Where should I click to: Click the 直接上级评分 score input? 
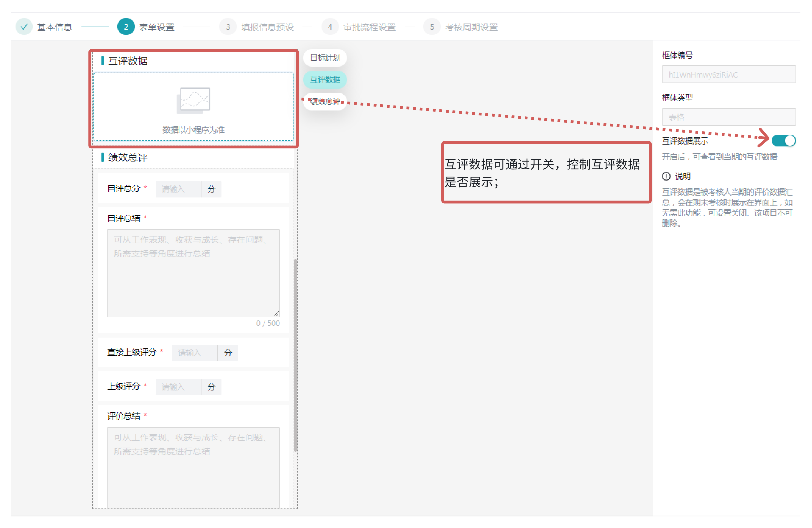tap(194, 353)
